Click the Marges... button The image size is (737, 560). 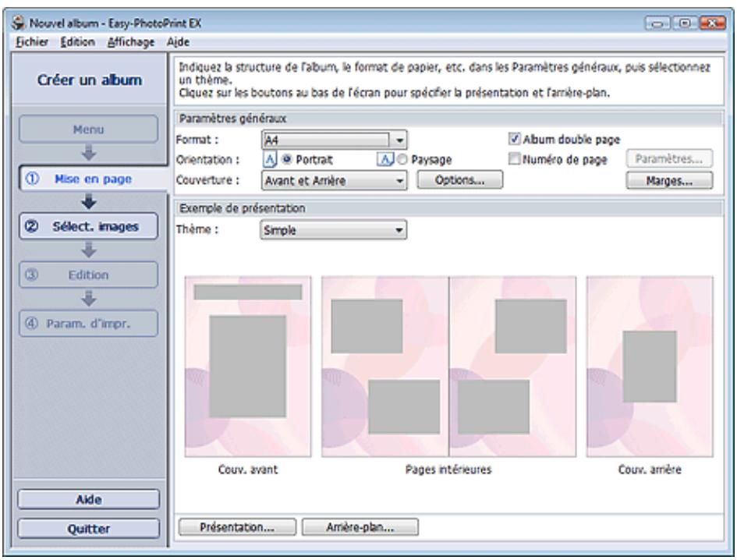[x=669, y=181]
